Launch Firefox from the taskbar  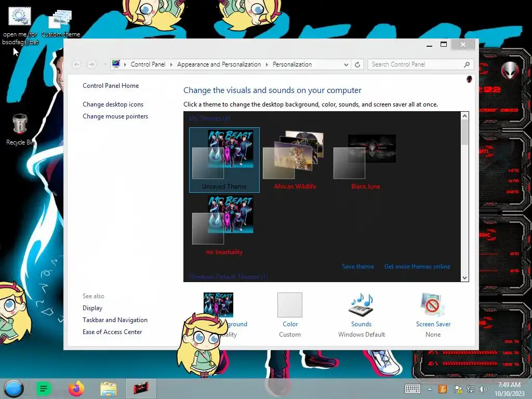pos(76,389)
